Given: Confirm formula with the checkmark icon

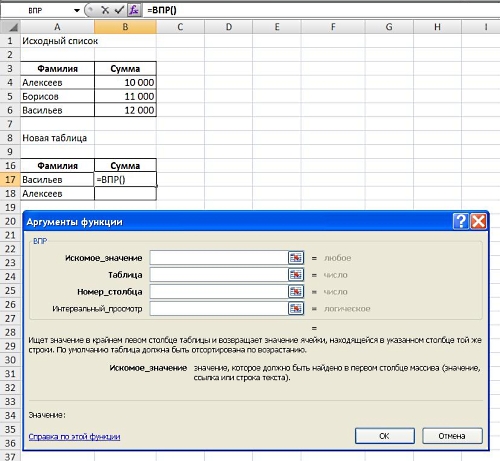Looking at the screenshot, I should click(x=119, y=10).
